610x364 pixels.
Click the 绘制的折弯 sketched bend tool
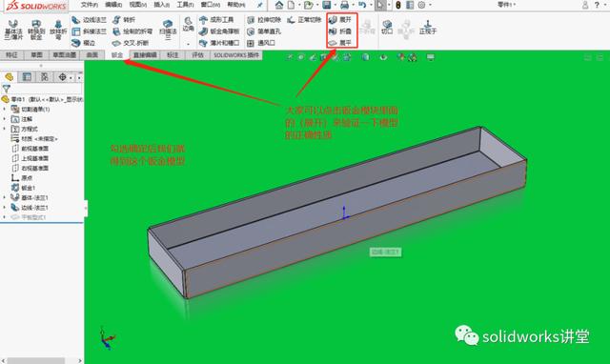132,31
